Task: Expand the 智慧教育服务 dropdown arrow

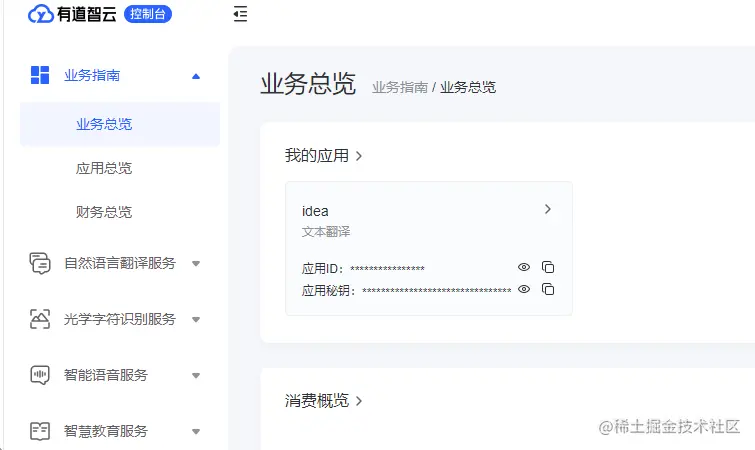Action: point(195,431)
